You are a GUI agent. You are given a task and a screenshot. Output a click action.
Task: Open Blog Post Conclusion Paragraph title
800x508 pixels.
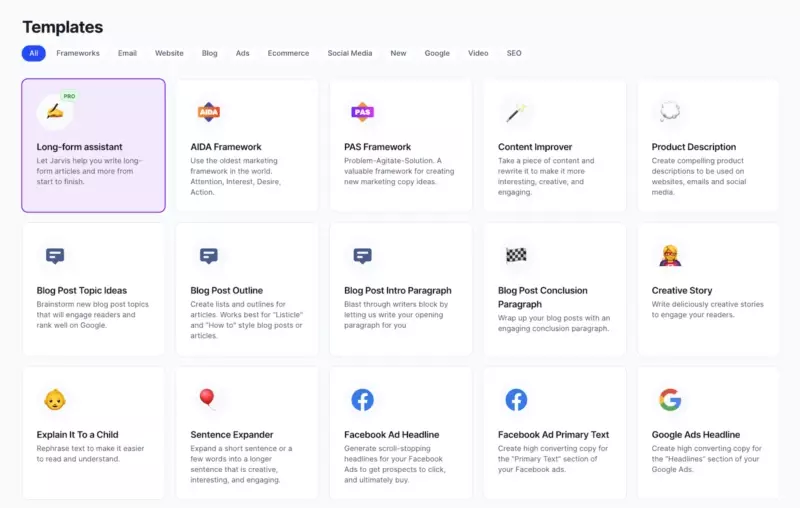coord(542,297)
